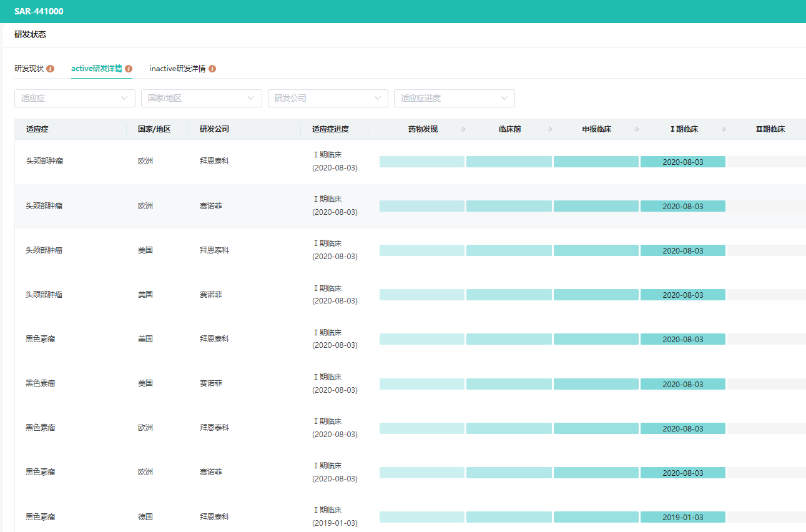Click the 德国 country cell in the table
The image size is (806, 532).
tap(145, 517)
